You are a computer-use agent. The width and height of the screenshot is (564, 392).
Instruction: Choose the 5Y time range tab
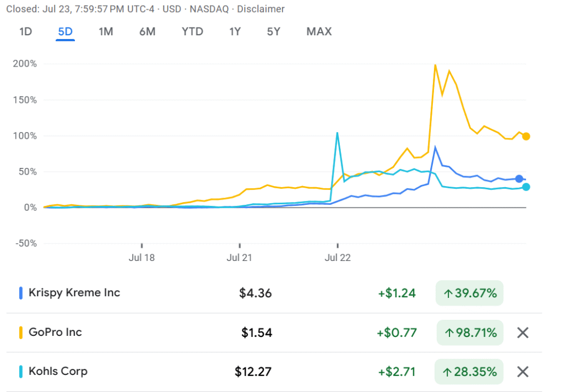point(273,31)
